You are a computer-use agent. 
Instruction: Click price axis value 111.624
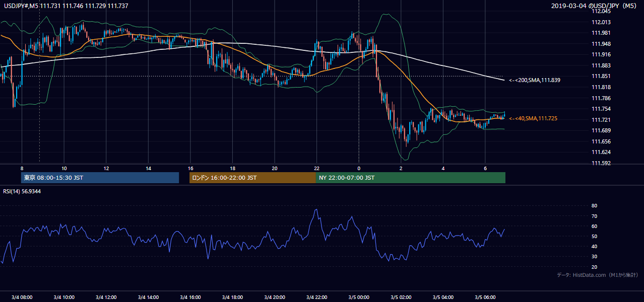pyautogui.click(x=602, y=152)
